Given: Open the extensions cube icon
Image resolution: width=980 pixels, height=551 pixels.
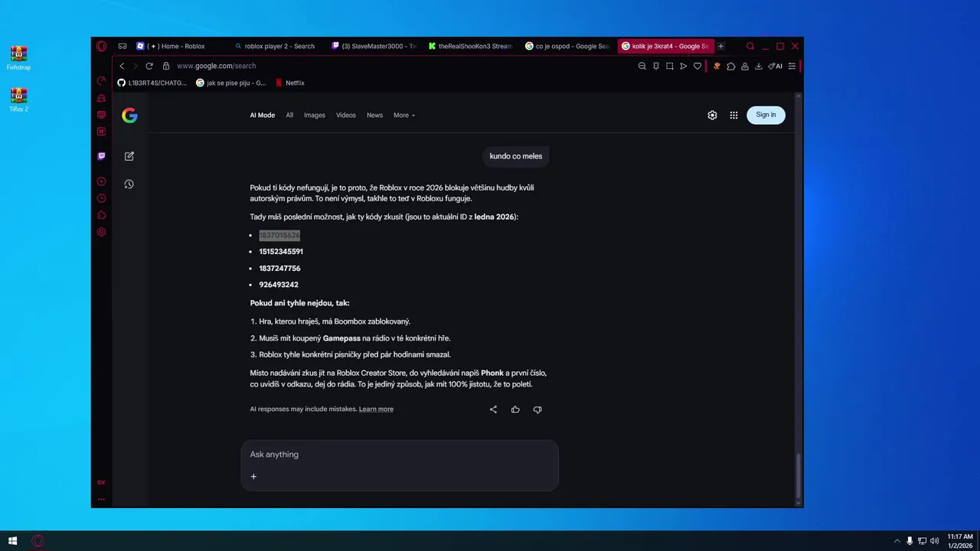Looking at the screenshot, I should click(731, 66).
